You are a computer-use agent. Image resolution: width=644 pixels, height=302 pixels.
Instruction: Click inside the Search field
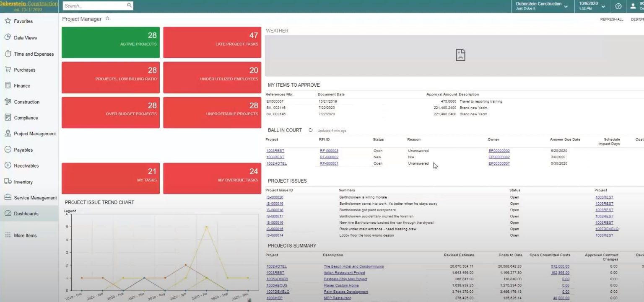pos(94,5)
